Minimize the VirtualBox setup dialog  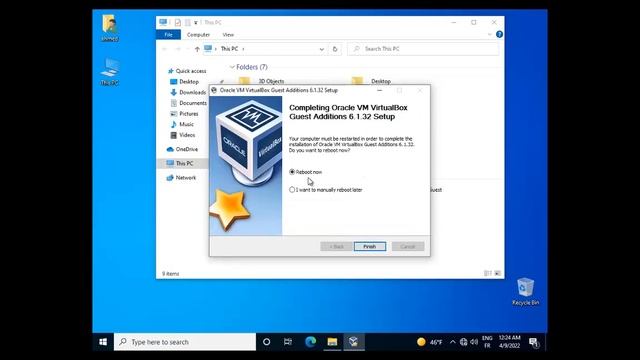tap(380, 90)
